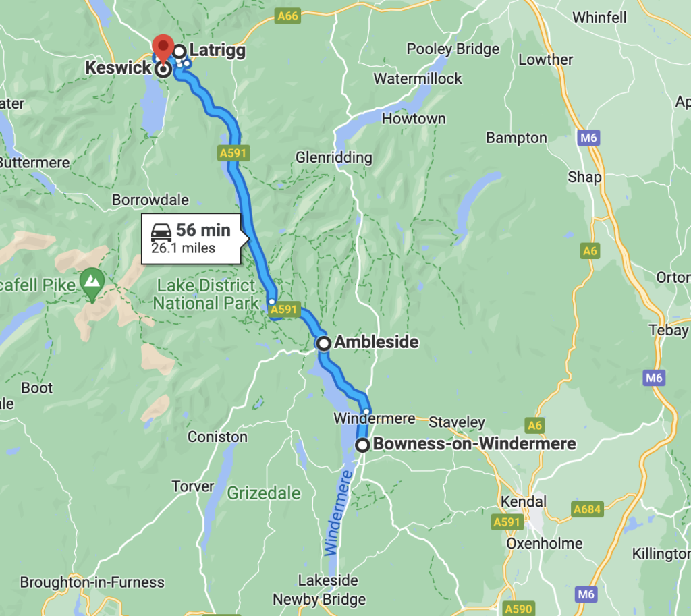Select the Ambleside waypoint circle marker
This screenshot has width=691, height=616.
click(x=324, y=343)
